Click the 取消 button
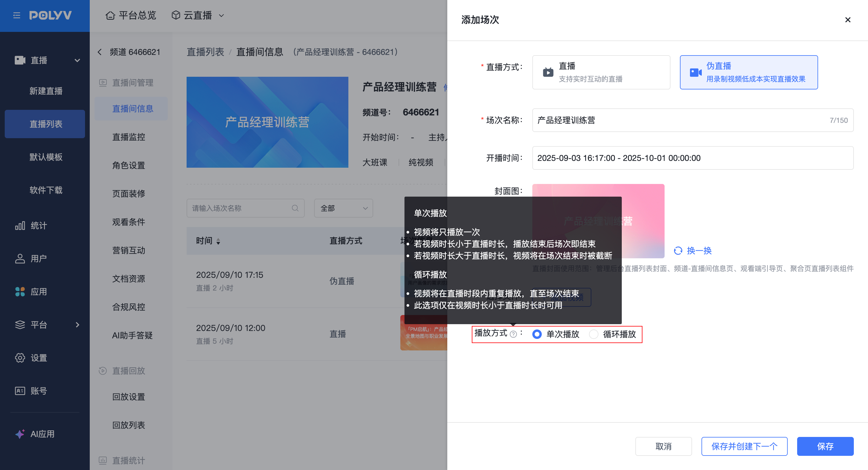The height and width of the screenshot is (470, 868). pyautogui.click(x=663, y=446)
